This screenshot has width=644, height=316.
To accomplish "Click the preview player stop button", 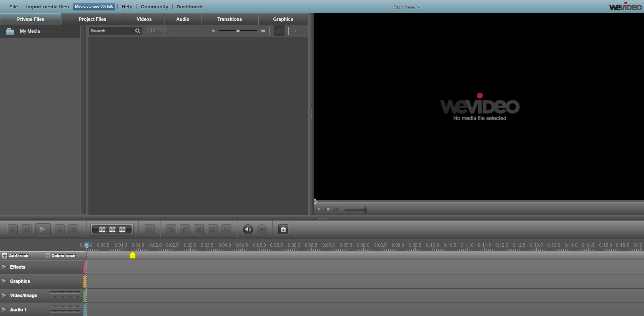I will (x=328, y=209).
